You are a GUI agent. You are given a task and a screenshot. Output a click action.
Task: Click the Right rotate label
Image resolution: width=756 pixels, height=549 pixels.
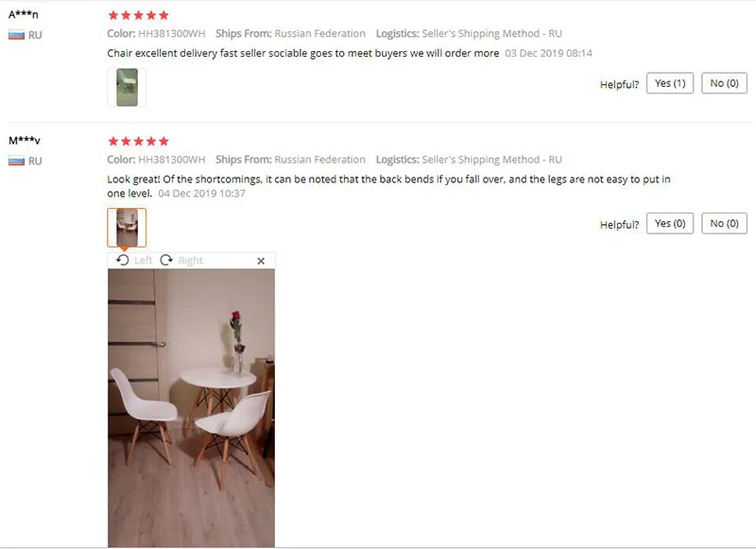coord(191,260)
